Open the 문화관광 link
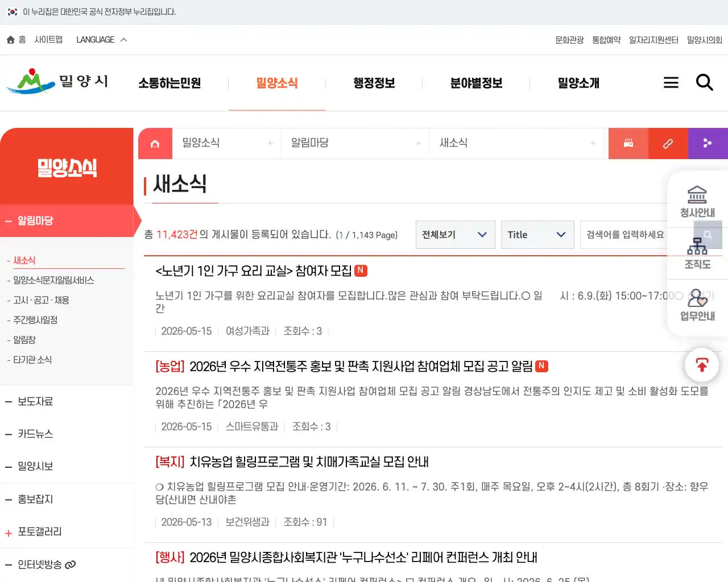 [569, 40]
